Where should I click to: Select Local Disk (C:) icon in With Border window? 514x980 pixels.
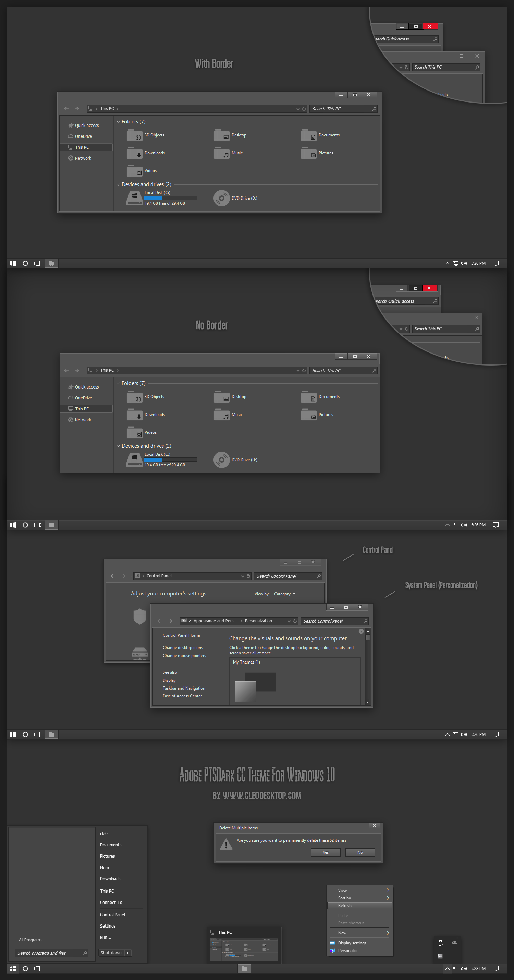click(x=134, y=198)
